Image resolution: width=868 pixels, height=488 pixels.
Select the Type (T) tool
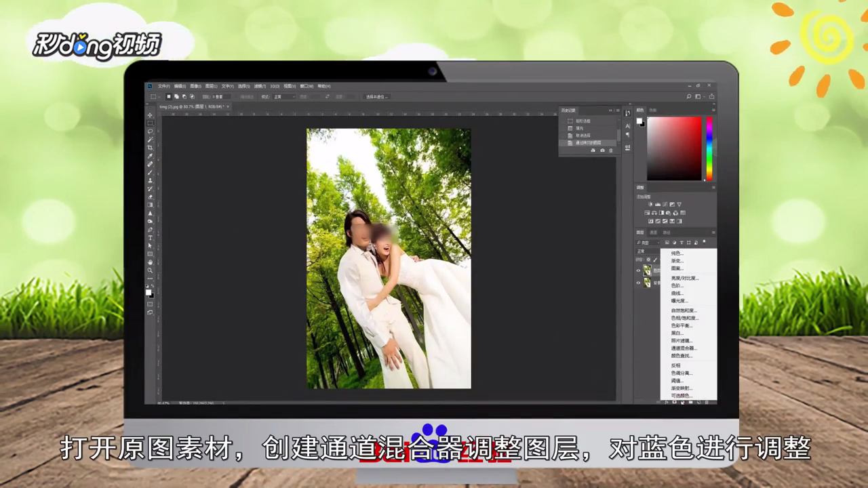151,238
